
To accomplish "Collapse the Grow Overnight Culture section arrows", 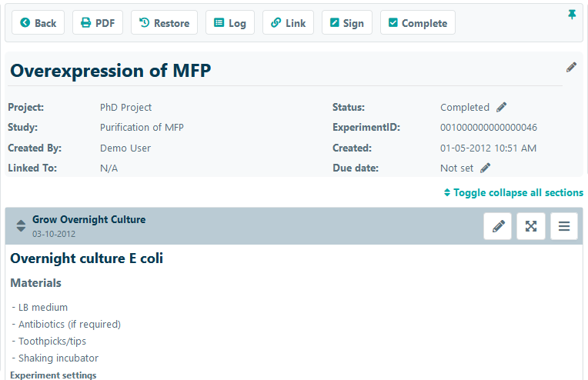I will pyautogui.click(x=21, y=226).
